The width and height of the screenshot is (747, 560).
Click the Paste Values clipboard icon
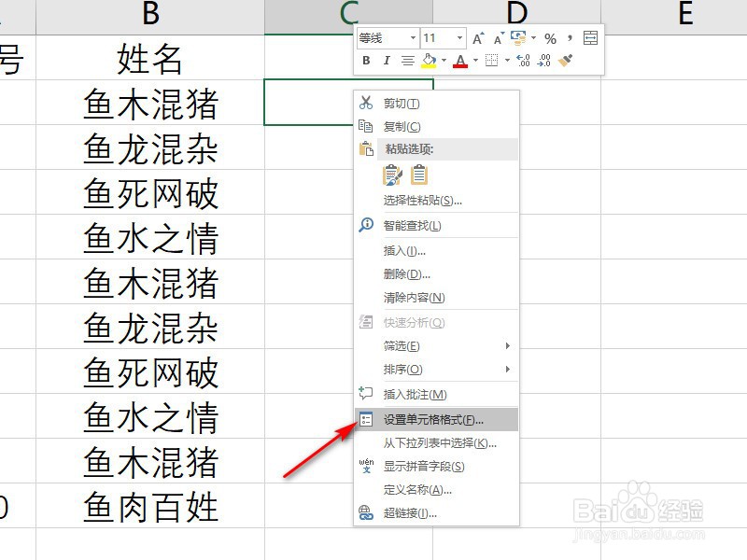pos(417,175)
